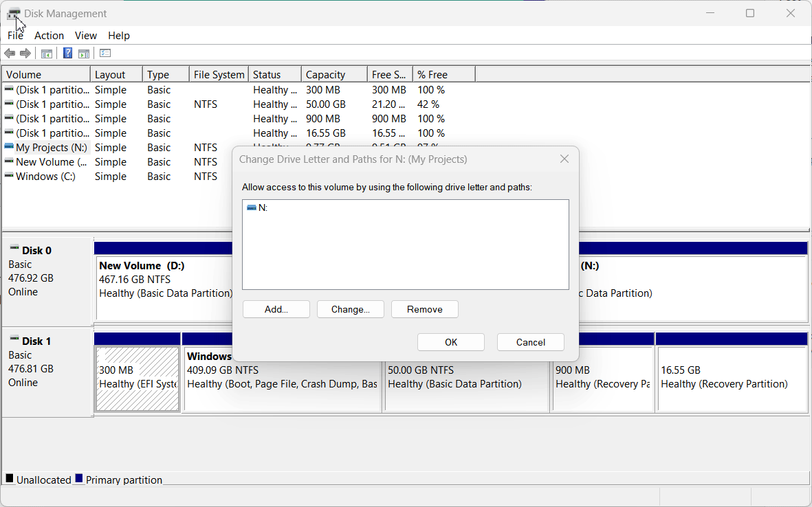Image resolution: width=812 pixels, height=507 pixels.
Task: Click the Add... button
Action: pos(276,309)
